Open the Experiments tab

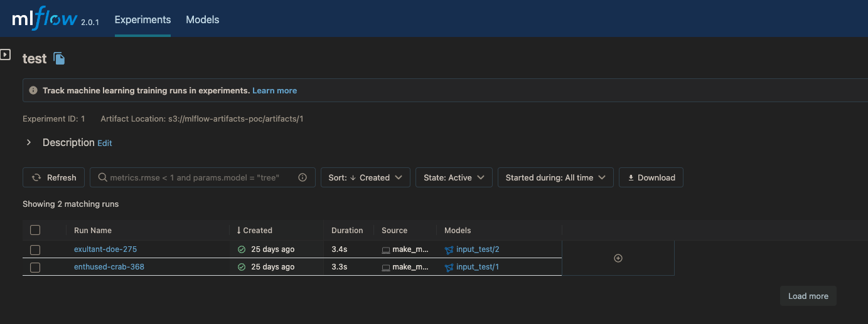pyautogui.click(x=142, y=20)
